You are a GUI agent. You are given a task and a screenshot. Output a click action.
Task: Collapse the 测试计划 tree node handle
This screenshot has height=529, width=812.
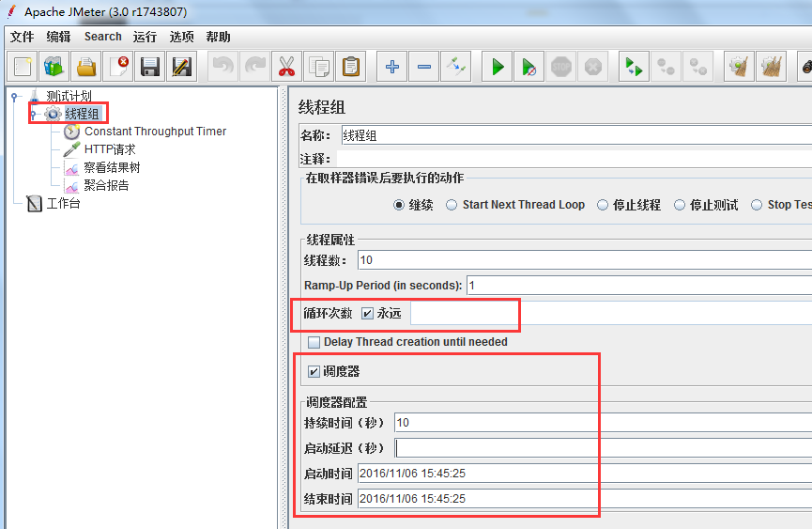(x=14, y=97)
